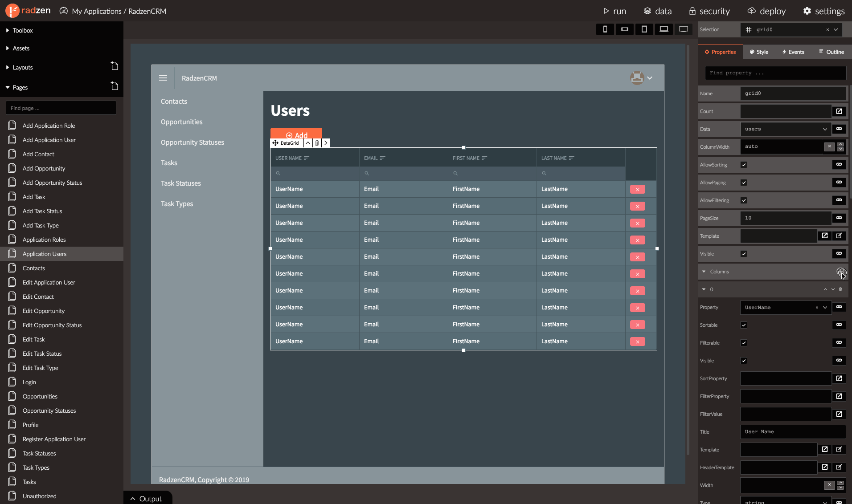
Task: Click the hamburger menu icon in RadzenCRM header
Action: (x=163, y=78)
